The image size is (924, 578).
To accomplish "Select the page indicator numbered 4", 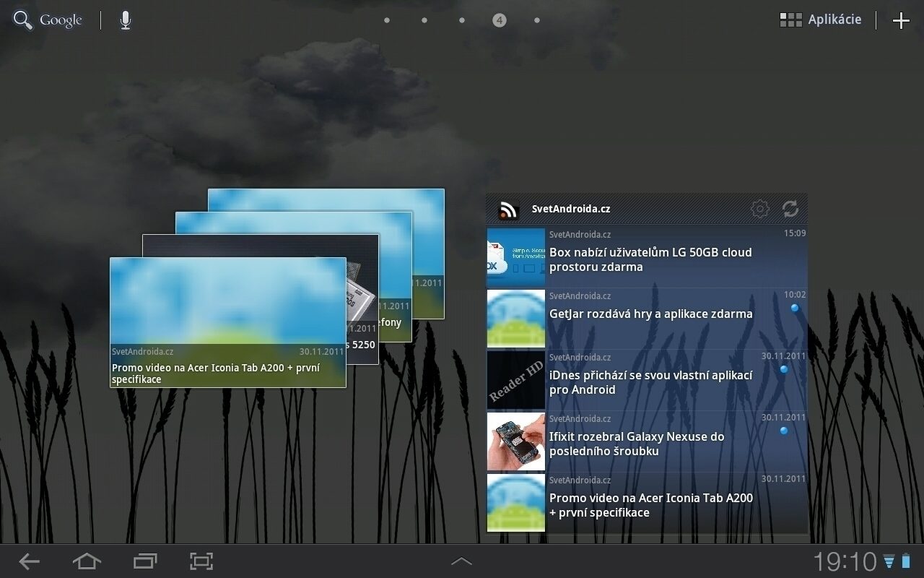I will coord(500,20).
